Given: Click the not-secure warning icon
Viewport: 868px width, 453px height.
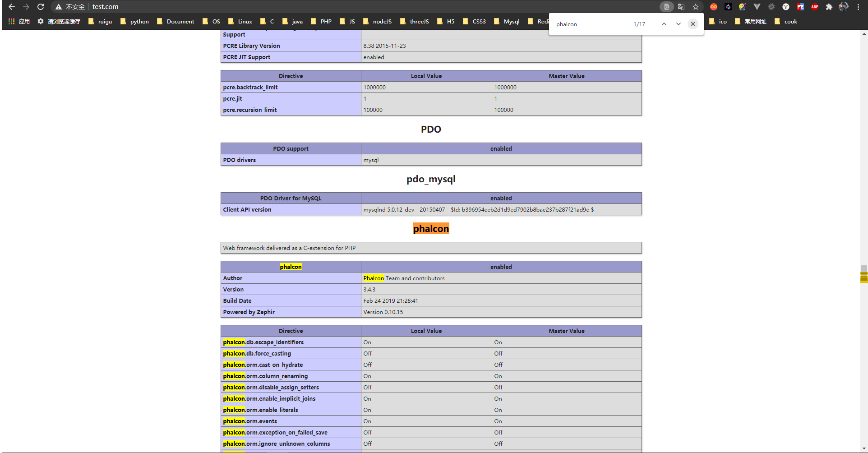Looking at the screenshot, I should click(59, 7).
